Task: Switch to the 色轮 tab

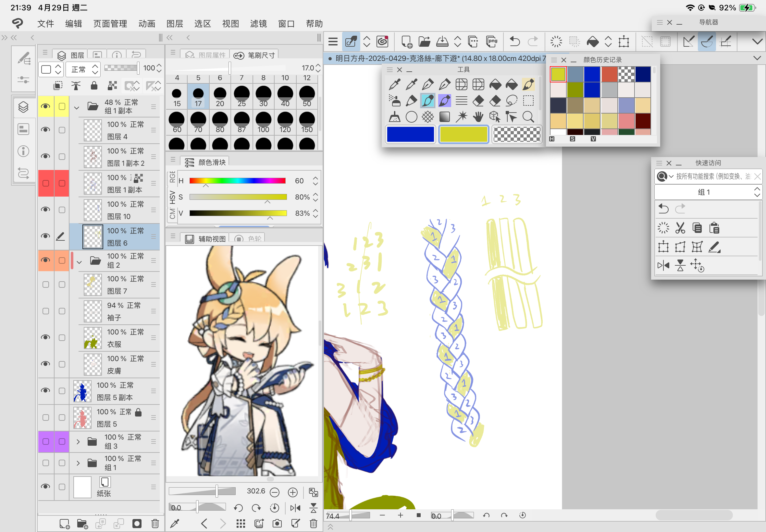Action: click(x=248, y=239)
